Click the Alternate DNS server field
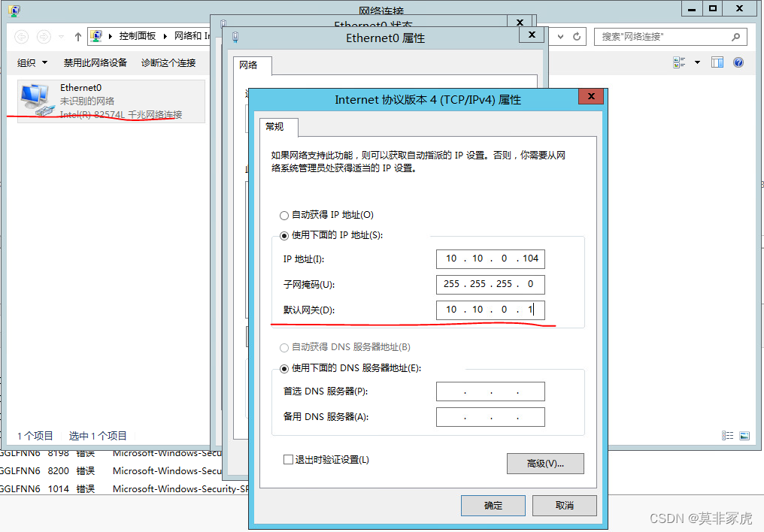Screen dimensions: 764x532 [x=490, y=417]
